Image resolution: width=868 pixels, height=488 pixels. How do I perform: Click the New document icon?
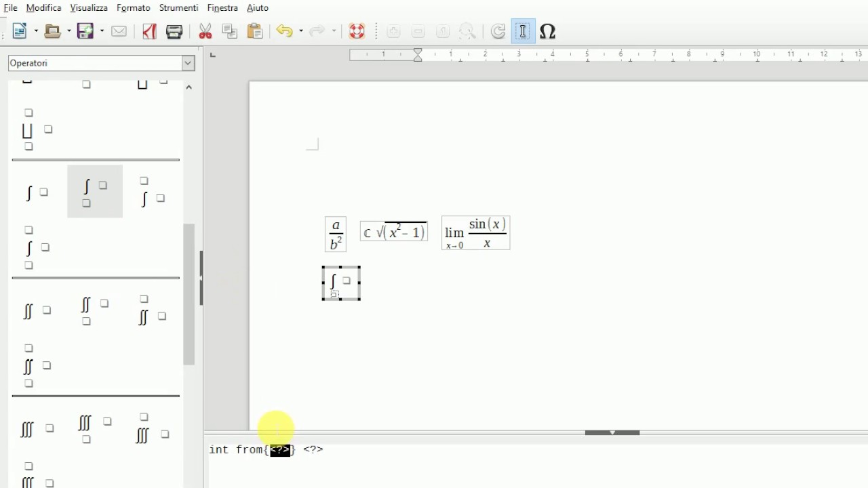(20, 31)
